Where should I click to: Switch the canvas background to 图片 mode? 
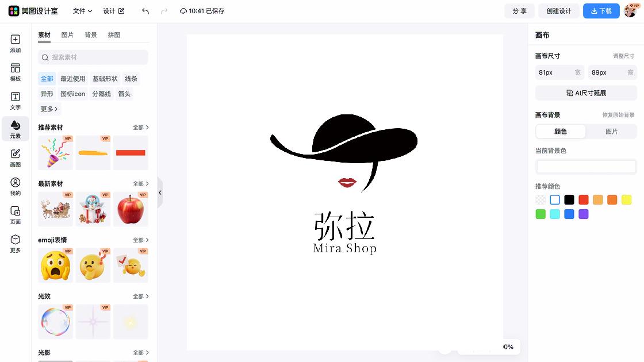click(x=611, y=132)
